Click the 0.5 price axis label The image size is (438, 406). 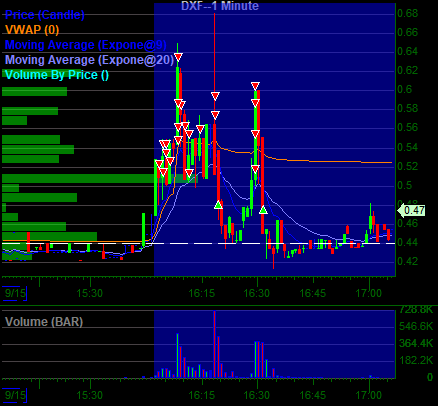pos(405,185)
